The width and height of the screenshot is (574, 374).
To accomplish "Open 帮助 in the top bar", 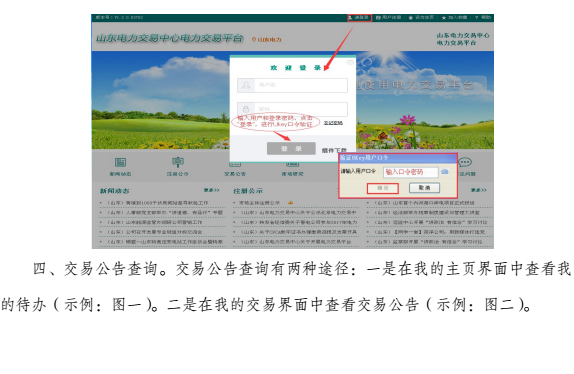I will 483,17.
